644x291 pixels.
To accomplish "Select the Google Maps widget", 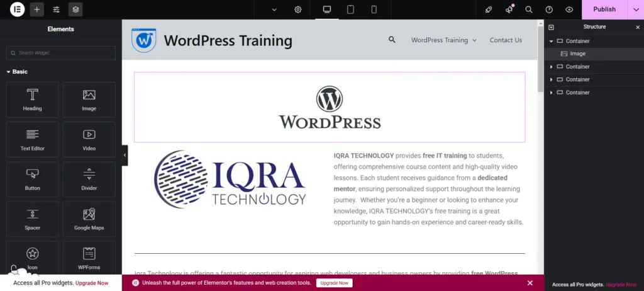I will [x=89, y=219].
